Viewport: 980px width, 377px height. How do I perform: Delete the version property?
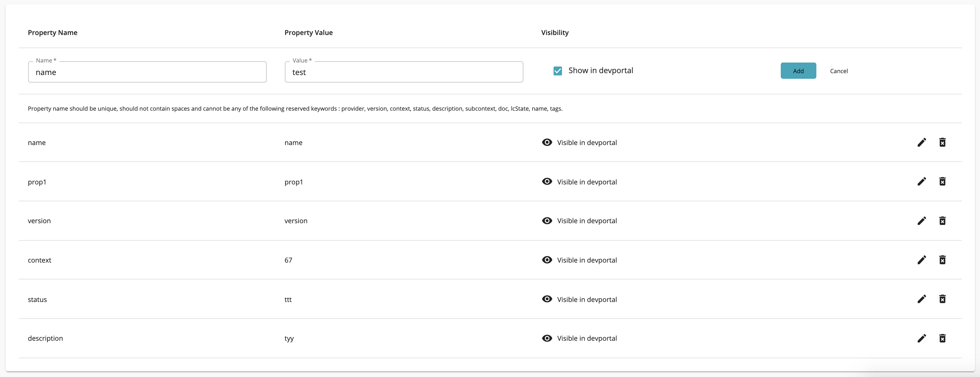click(943, 221)
